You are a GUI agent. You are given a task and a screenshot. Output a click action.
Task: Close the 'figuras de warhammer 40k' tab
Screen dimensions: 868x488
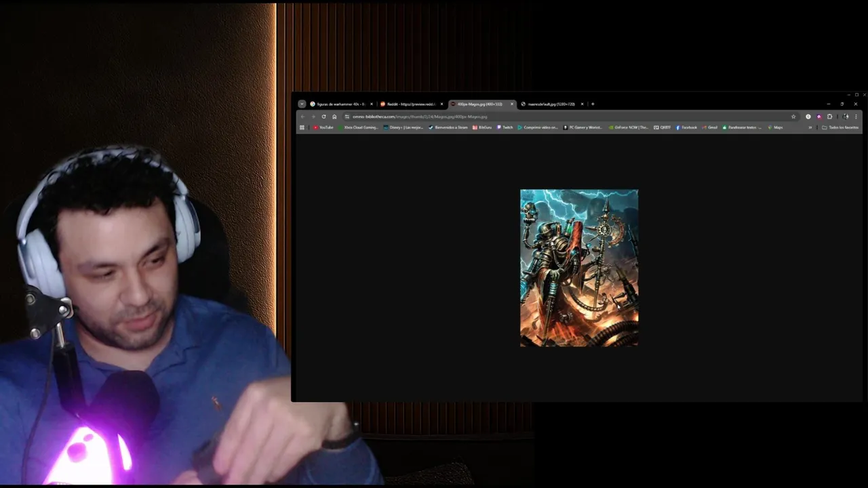[x=372, y=104]
